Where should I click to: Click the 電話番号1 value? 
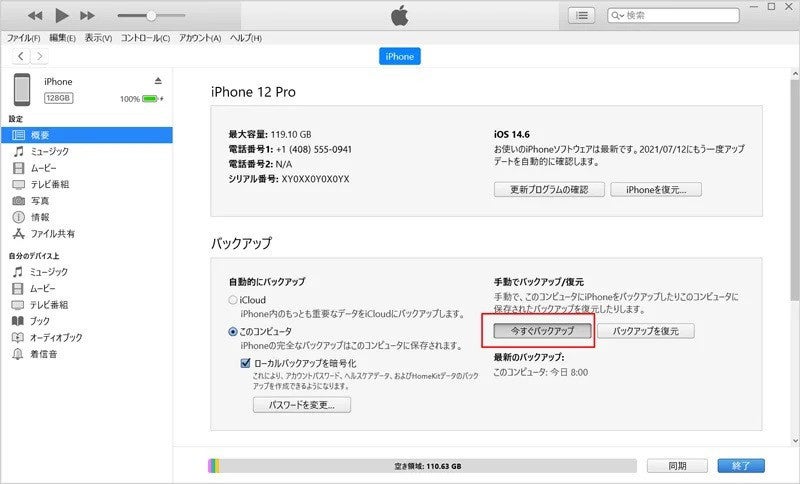coord(314,149)
